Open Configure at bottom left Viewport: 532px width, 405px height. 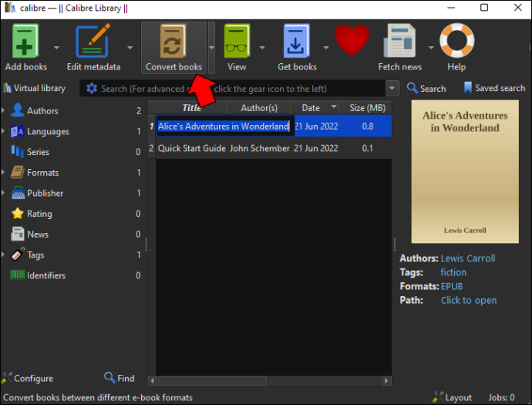click(x=27, y=378)
